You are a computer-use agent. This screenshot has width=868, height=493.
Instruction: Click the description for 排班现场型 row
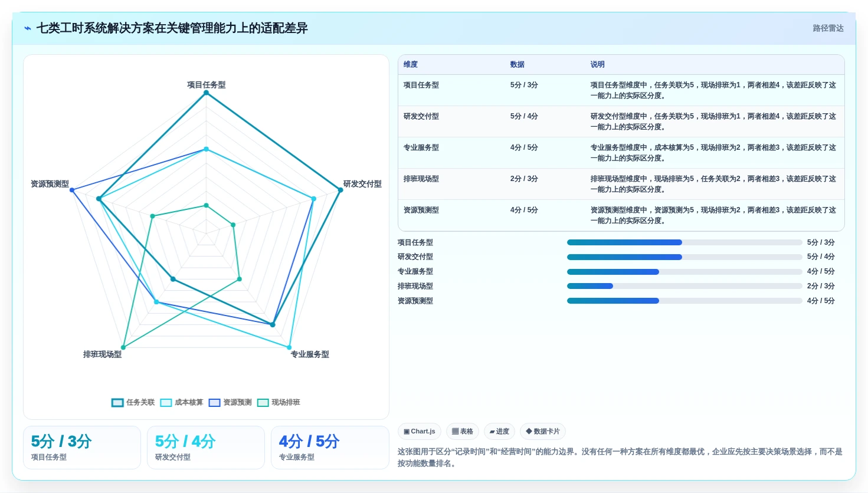coord(713,184)
